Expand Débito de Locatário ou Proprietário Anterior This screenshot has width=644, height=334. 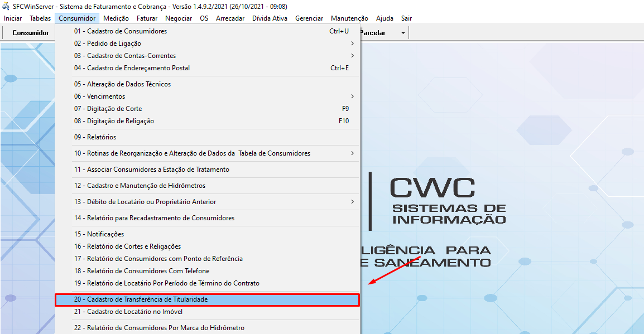[x=352, y=202]
